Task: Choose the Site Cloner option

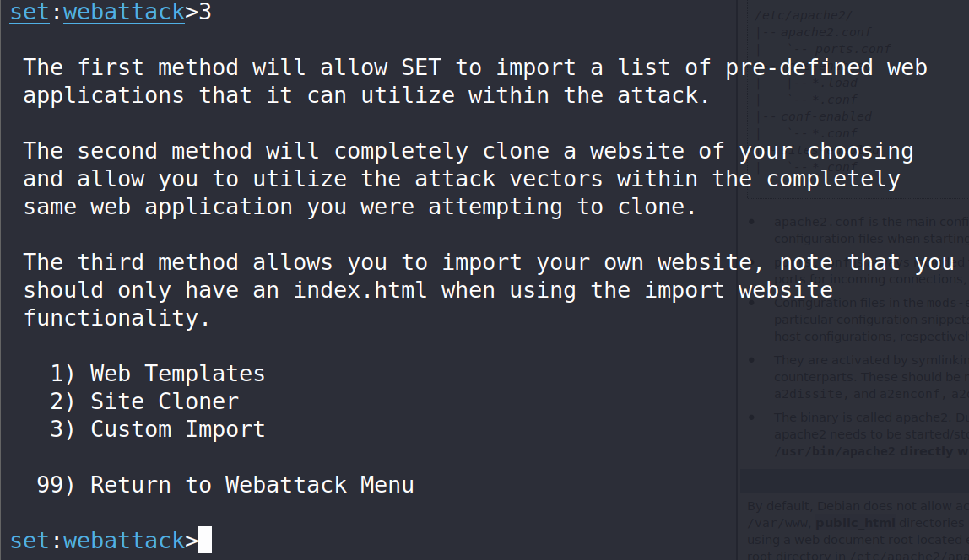Action: coord(165,401)
